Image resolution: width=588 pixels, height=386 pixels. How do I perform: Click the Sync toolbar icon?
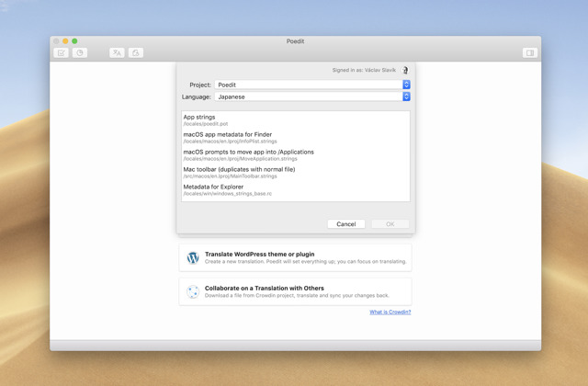coord(136,53)
